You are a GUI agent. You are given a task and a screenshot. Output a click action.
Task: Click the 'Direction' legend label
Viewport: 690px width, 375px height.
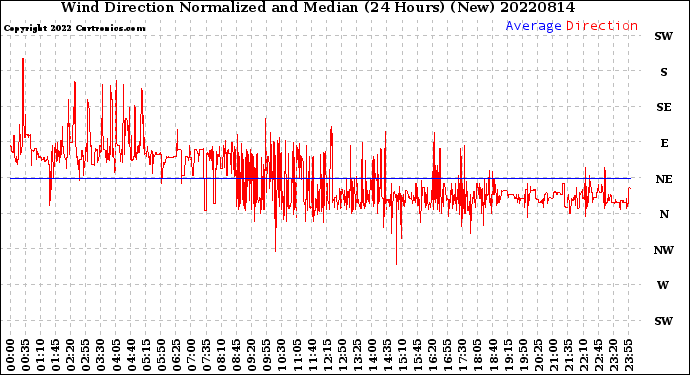click(602, 26)
